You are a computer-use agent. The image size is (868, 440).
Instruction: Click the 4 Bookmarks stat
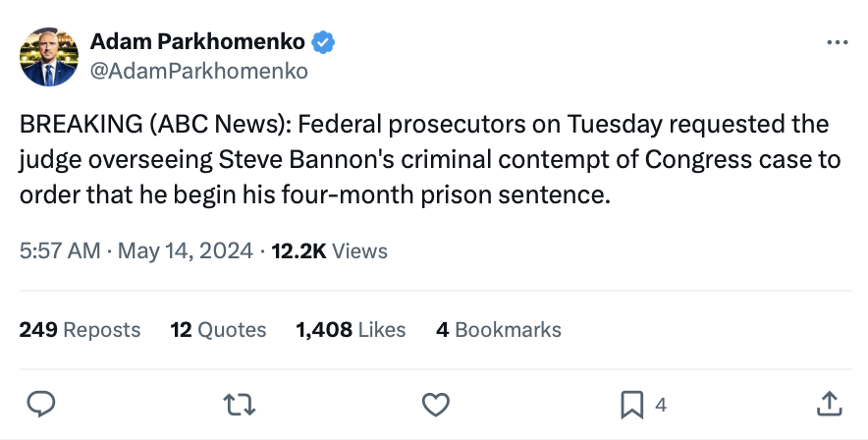[498, 330]
